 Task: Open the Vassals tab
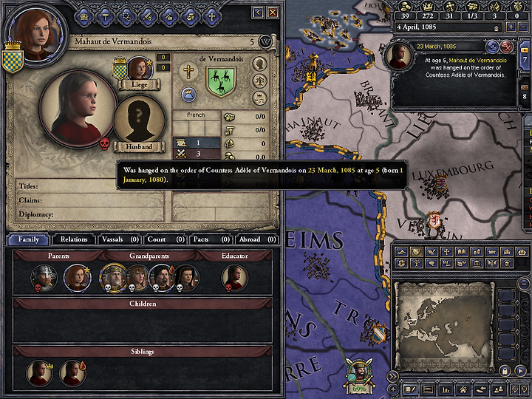pyautogui.click(x=120, y=239)
